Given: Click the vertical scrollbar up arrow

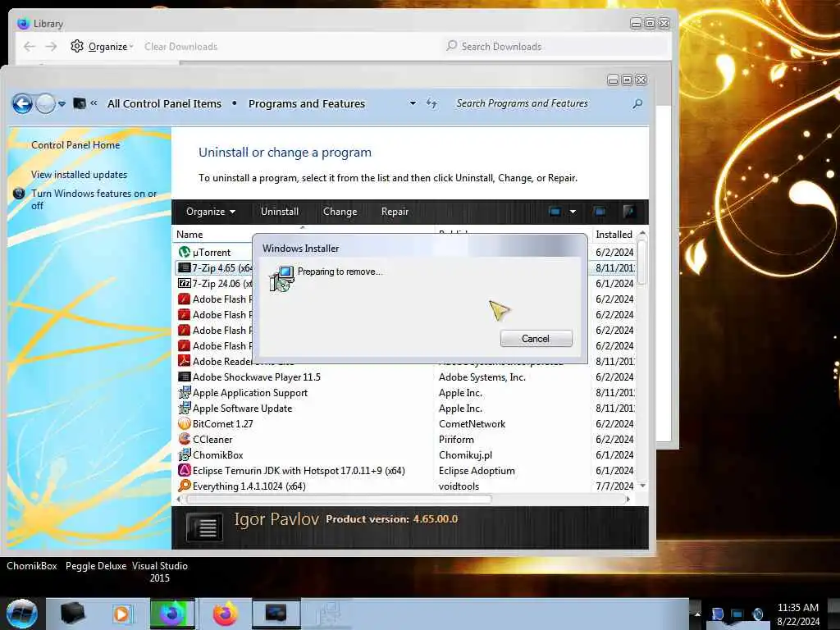Looking at the screenshot, I should (x=643, y=234).
